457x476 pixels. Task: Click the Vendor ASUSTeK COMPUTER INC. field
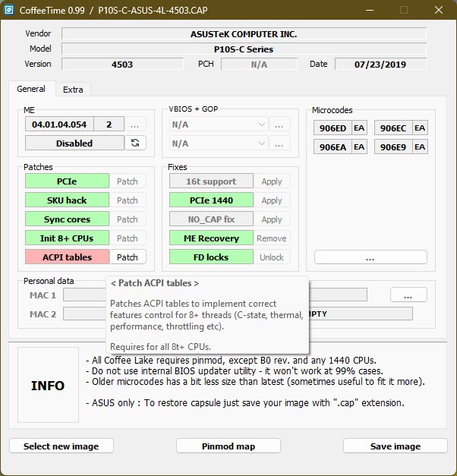(244, 33)
